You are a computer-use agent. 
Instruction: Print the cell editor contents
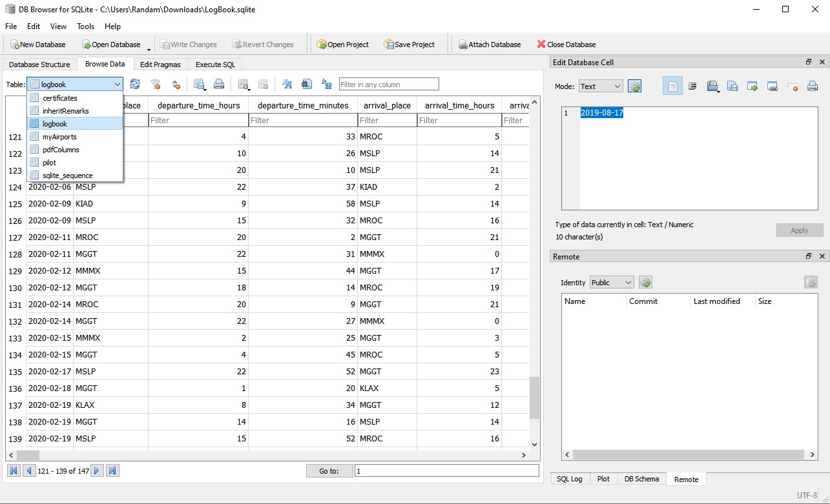(813, 86)
